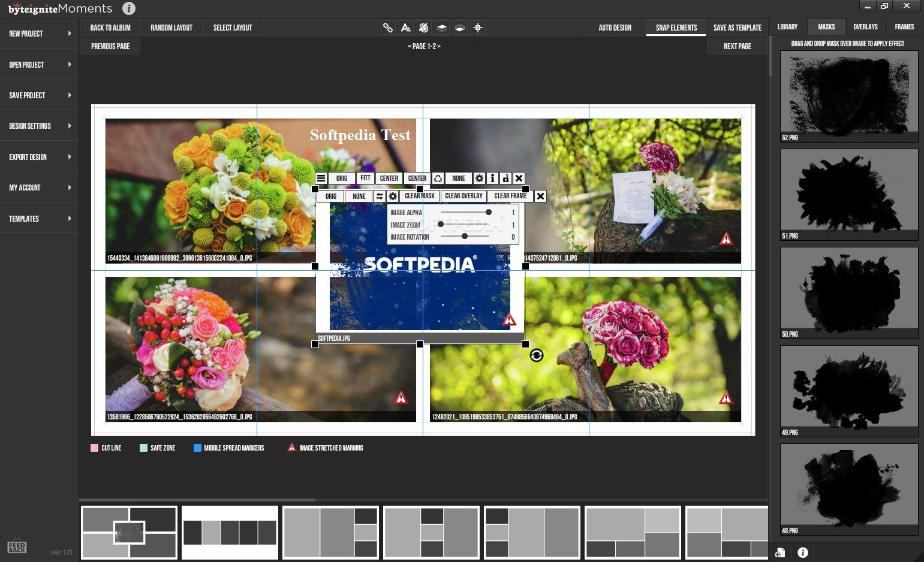The height and width of the screenshot is (562, 924).
Task: Select the 48.PNG mask thumbnail
Action: 848,489
